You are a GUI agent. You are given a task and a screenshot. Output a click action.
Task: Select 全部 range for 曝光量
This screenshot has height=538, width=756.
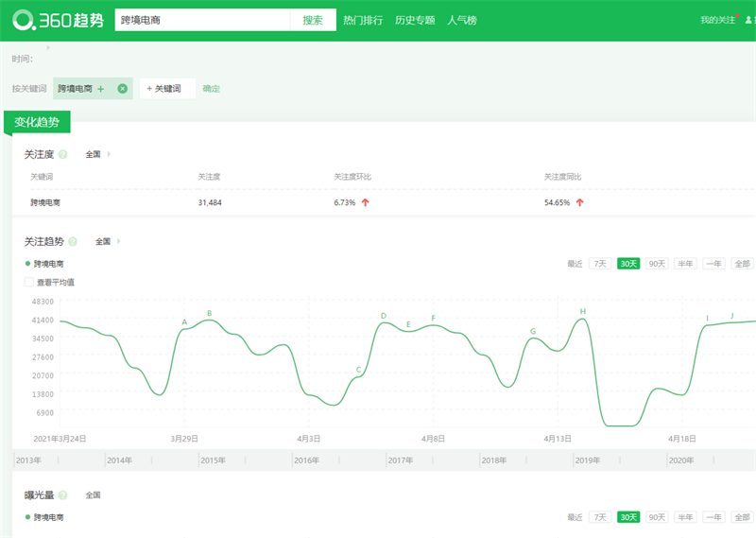tap(742, 517)
